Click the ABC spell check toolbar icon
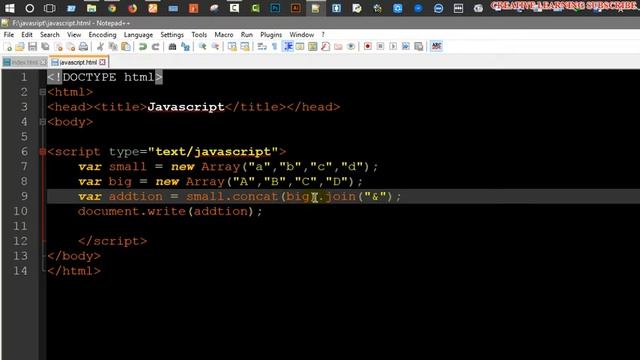The image size is (640, 360). (x=436, y=47)
